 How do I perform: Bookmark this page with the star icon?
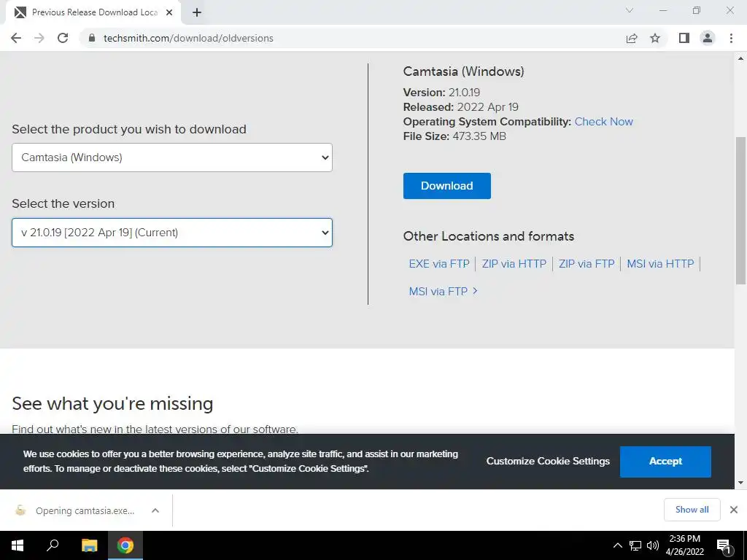[655, 38]
